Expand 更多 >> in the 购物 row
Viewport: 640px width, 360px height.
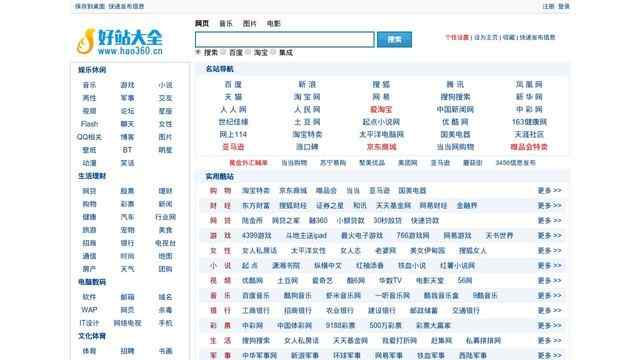click(549, 191)
